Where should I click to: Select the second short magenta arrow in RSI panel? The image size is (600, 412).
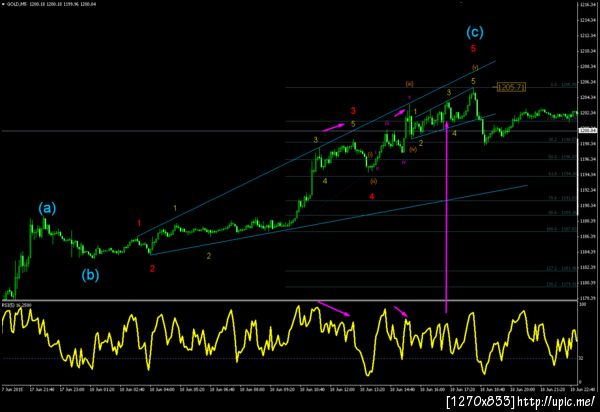pos(401,311)
